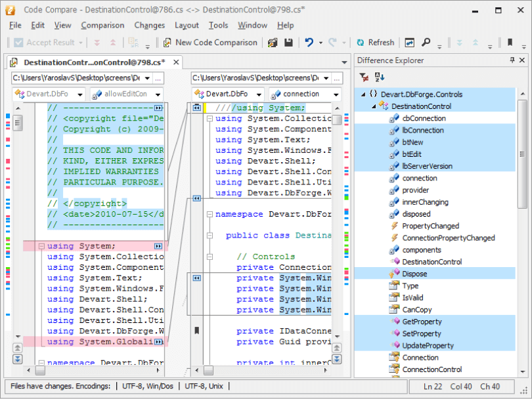The image size is (532, 399).
Task: Copy comment block right with top arrow button
Action: tap(158, 108)
